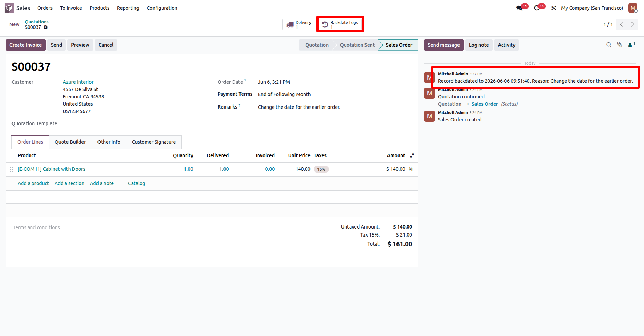This screenshot has height=336, width=644.
Task: Open the Reporting menu
Action: (x=128, y=8)
